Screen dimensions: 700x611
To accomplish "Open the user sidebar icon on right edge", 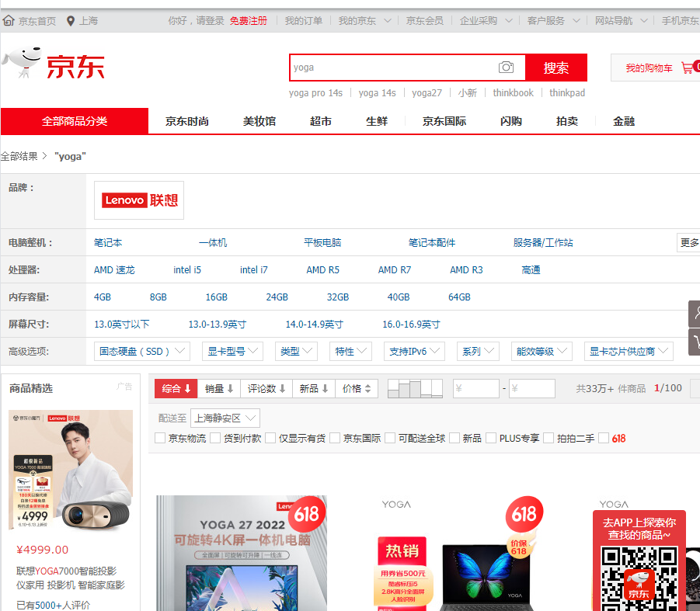I will (695, 314).
